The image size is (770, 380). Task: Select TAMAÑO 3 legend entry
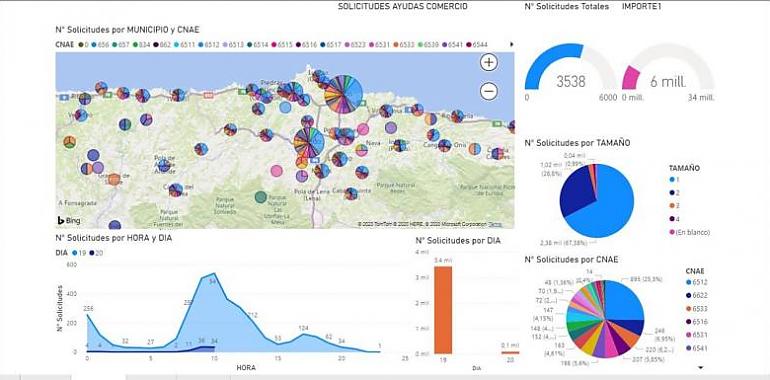[x=674, y=206]
